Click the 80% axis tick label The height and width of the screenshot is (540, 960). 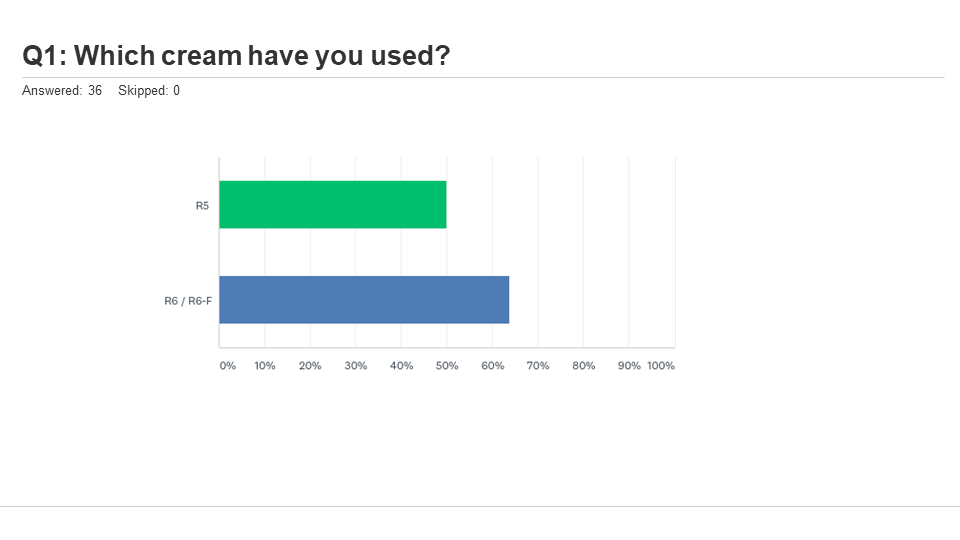[584, 366]
